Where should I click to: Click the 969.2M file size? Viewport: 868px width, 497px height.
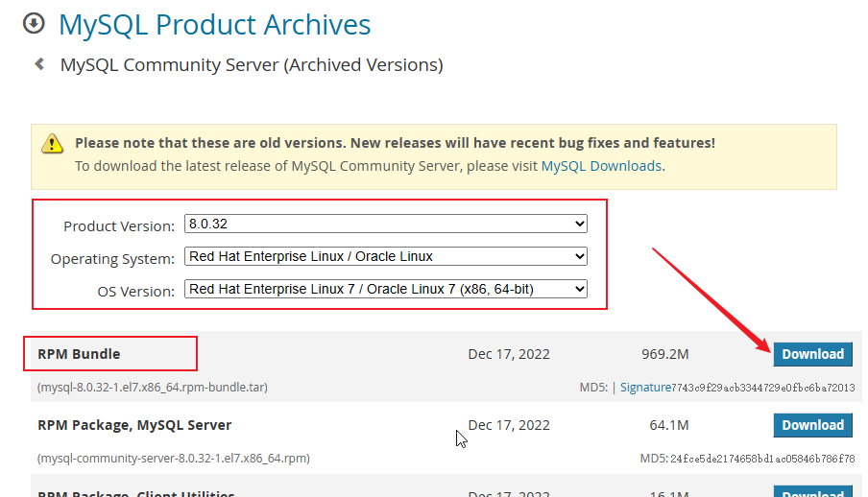[x=665, y=354]
